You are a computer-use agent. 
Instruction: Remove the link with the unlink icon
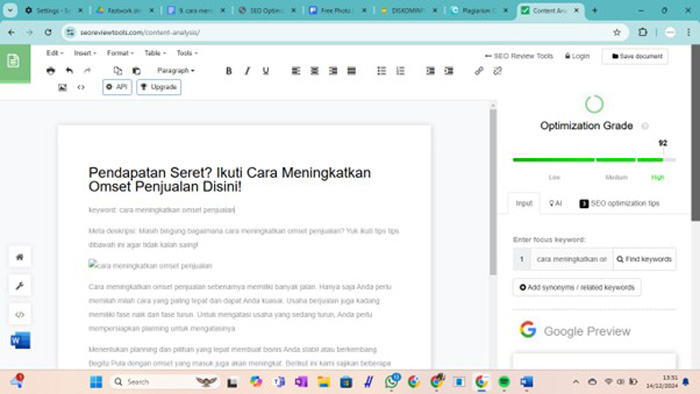[497, 71]
